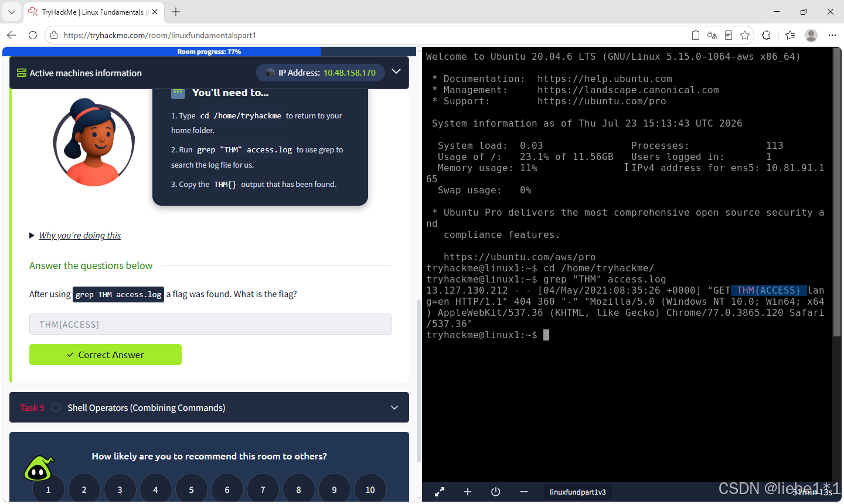Go back to the previous page
The height and width of the screenshot is (504, 844).
tap(12, 35)
